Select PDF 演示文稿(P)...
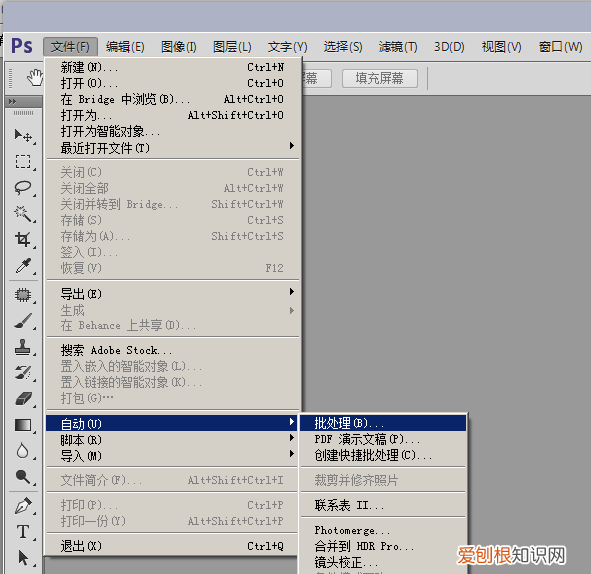Screen dimensions: 591x574 click(383, 439)
